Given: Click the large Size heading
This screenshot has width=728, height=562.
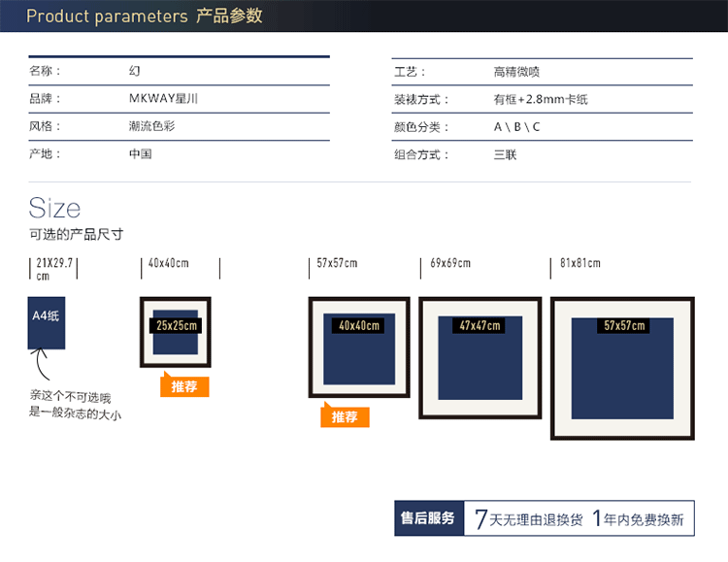Looking at the screenshot, I should [54, 208].
